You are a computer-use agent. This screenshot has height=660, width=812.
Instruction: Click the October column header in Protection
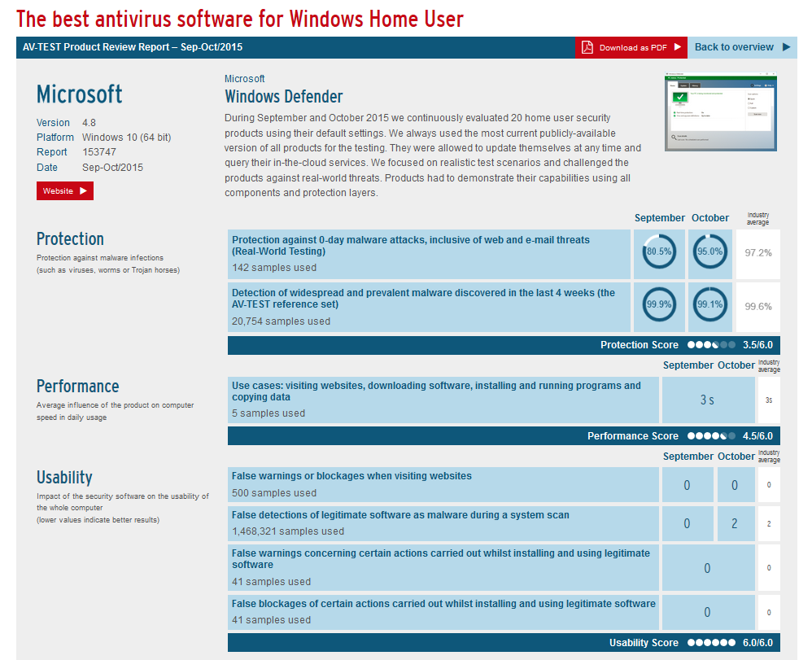pos(710,218)
